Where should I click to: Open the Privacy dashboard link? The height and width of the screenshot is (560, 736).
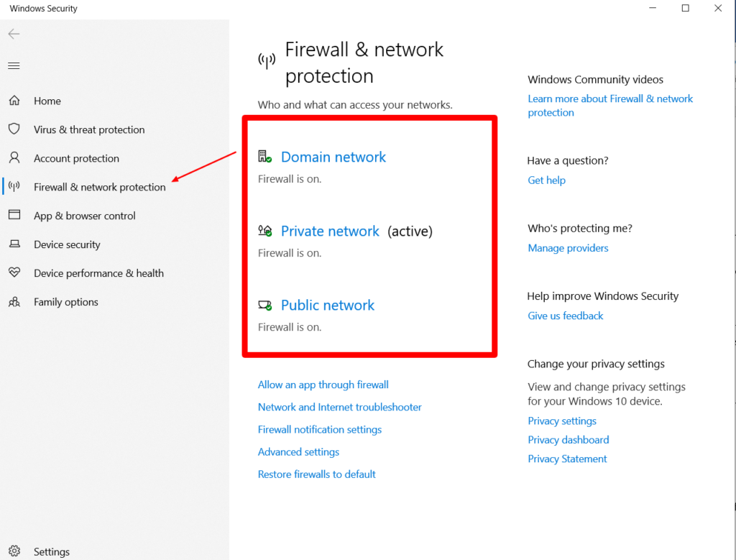pos(568,439)
